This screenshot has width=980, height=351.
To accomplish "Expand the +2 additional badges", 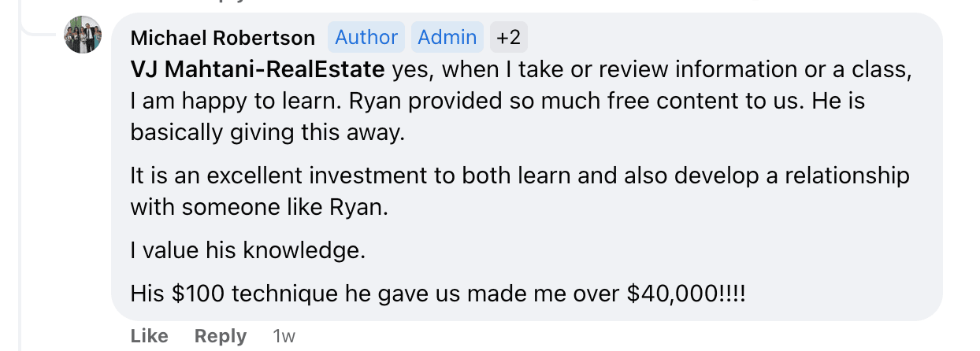I will coord(508,37).
